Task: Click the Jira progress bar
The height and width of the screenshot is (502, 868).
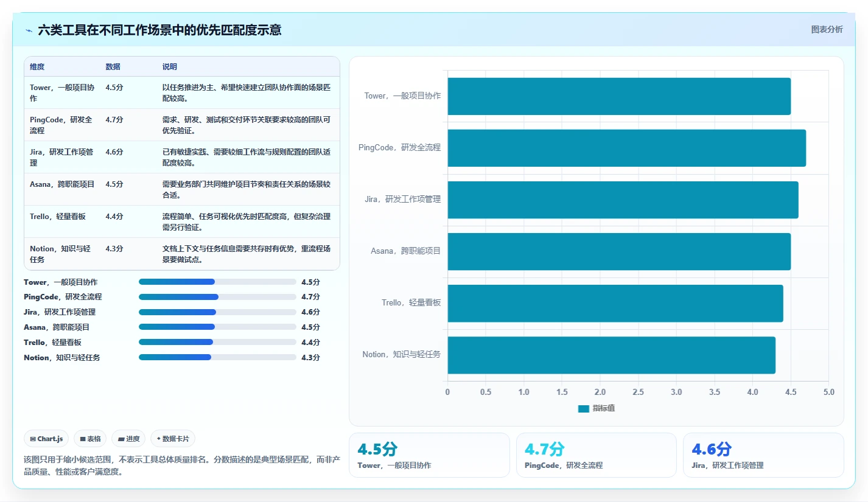Action: [217, 312]
